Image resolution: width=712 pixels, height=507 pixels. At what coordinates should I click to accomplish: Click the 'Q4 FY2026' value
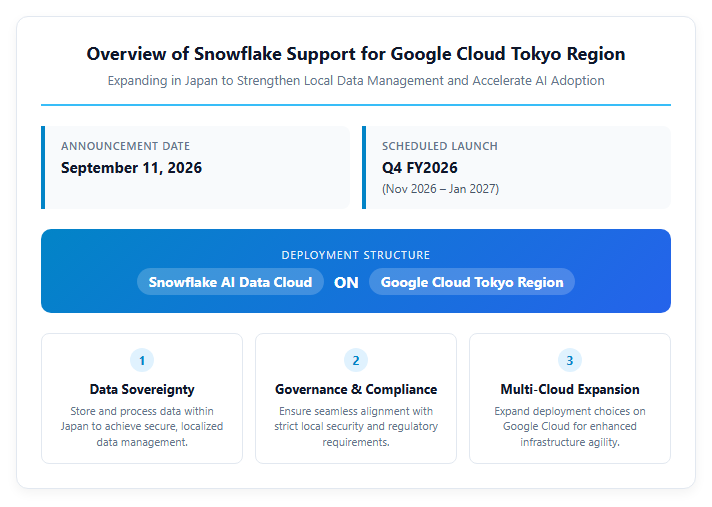[420, 168]
